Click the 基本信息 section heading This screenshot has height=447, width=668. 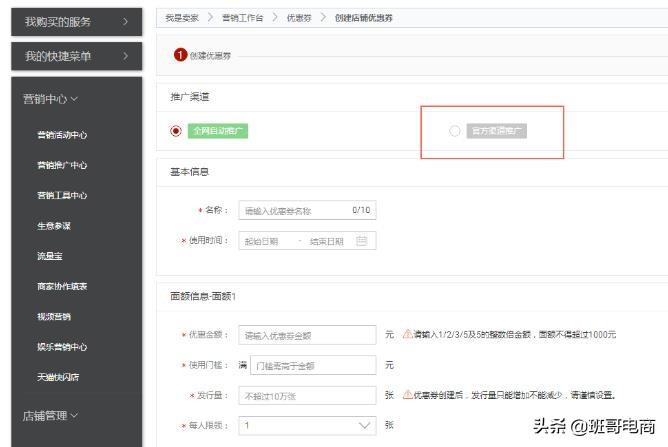point(190,172)
